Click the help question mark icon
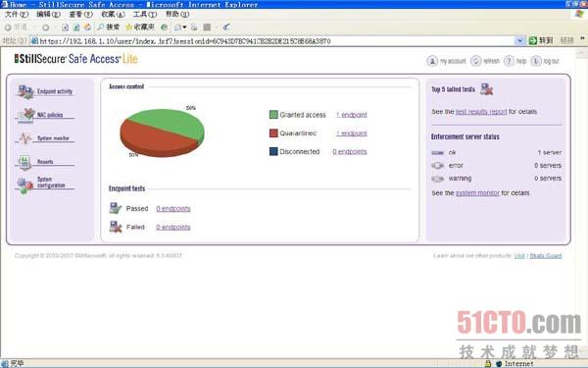Viewport: 588px width, 368px height. (x=509, y=61)
